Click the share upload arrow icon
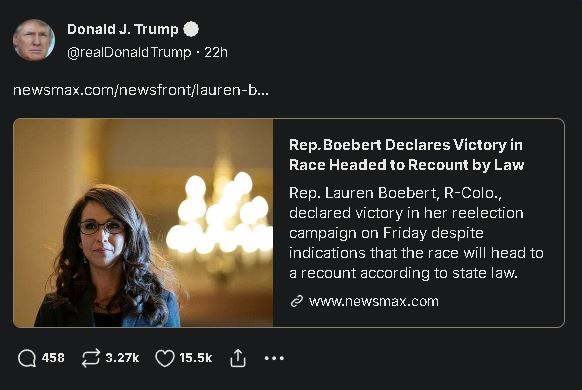The width and height of the screenshot is (582, 390). point(238,358)
